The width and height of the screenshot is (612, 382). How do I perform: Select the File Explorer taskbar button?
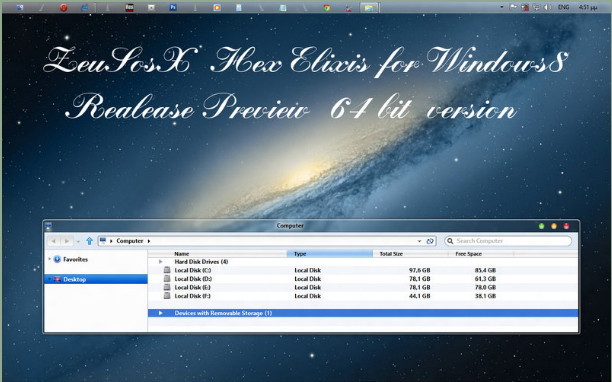point(369,7)
